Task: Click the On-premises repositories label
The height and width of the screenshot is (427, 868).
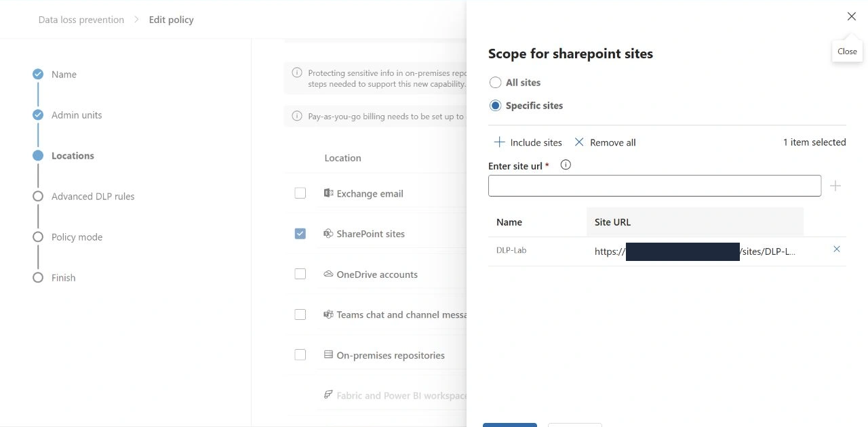Action: [x=391, y=355]
